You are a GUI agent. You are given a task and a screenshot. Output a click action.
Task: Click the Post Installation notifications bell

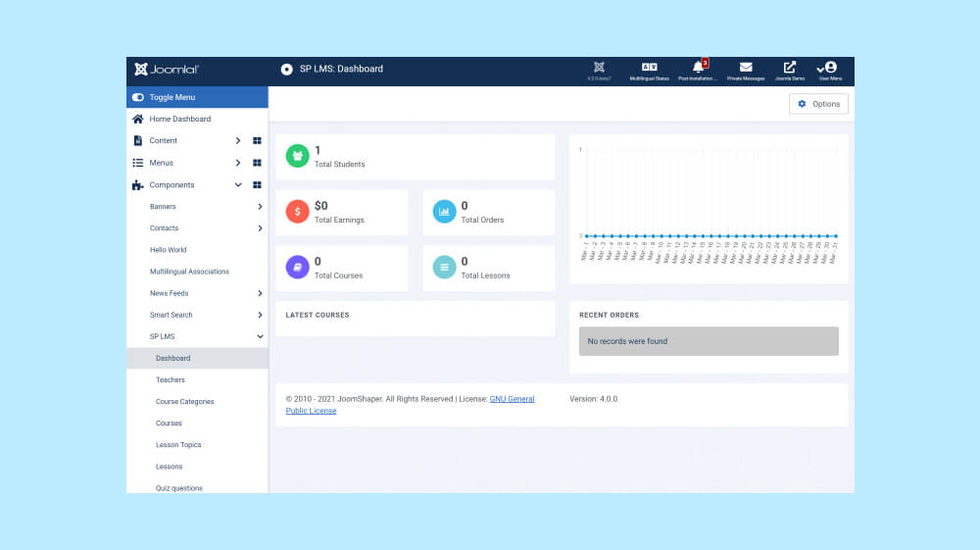point(699,69)
